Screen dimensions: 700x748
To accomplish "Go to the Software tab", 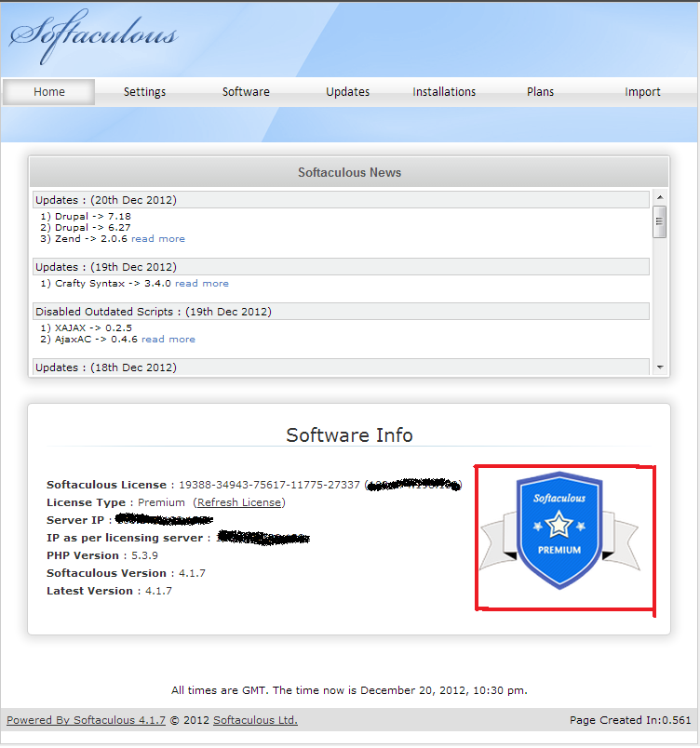I will [x=246, y=91].
